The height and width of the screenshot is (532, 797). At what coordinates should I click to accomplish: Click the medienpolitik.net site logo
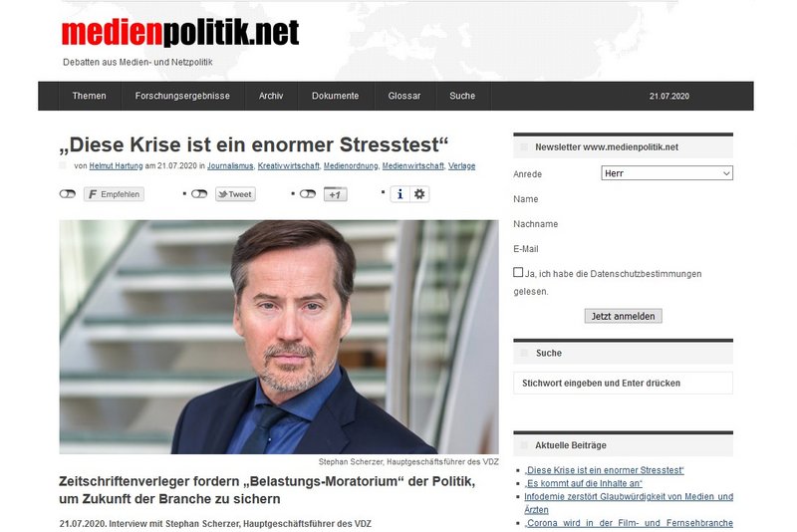pos(180,33)
